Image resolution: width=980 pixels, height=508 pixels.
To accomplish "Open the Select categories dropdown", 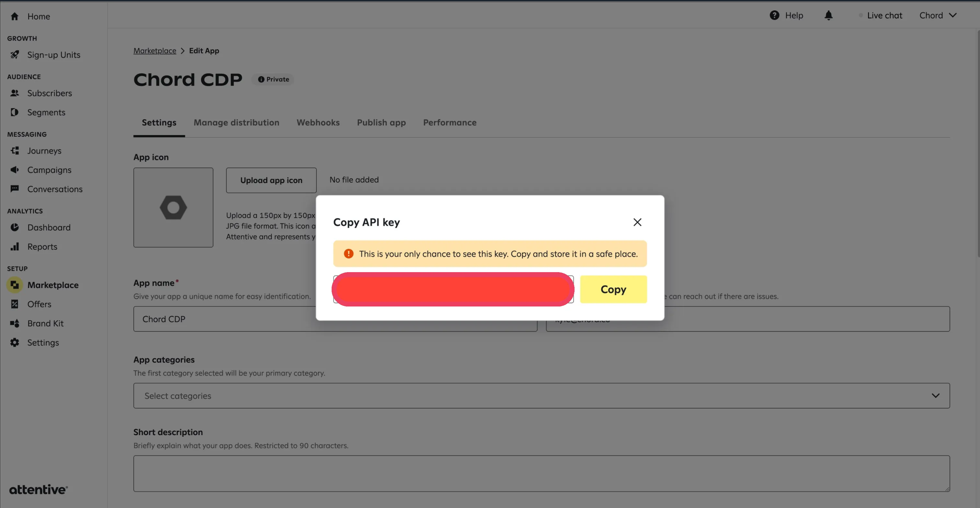I will [x=541, y=396].
